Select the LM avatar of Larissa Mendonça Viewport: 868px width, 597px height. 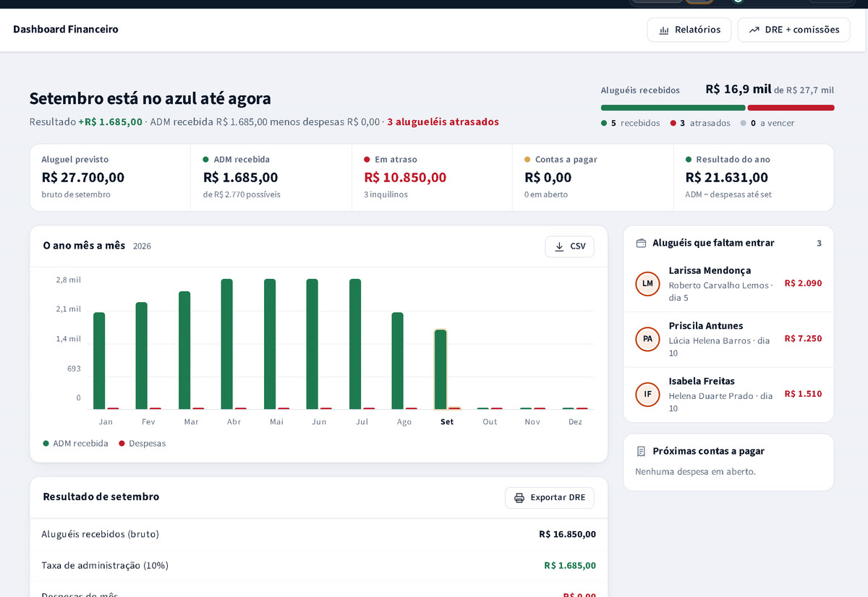click(647, 284)
